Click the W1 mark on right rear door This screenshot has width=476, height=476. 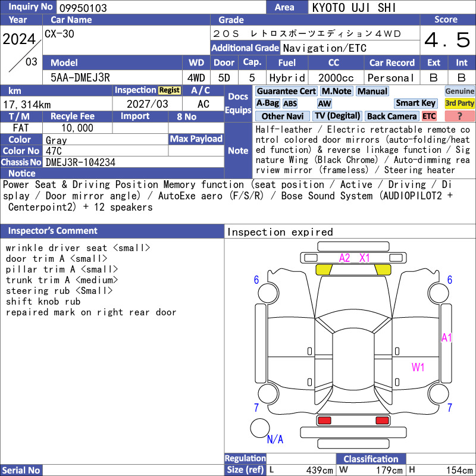(418, 367)
